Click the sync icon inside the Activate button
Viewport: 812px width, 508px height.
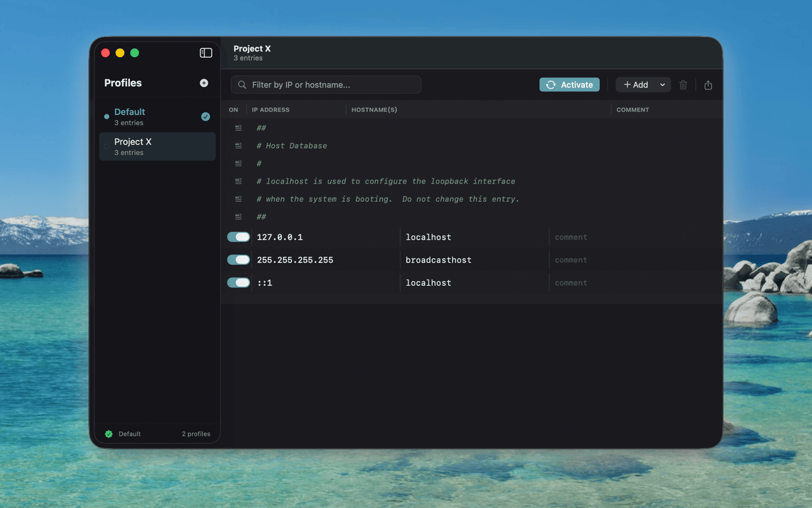pos(551,84)
